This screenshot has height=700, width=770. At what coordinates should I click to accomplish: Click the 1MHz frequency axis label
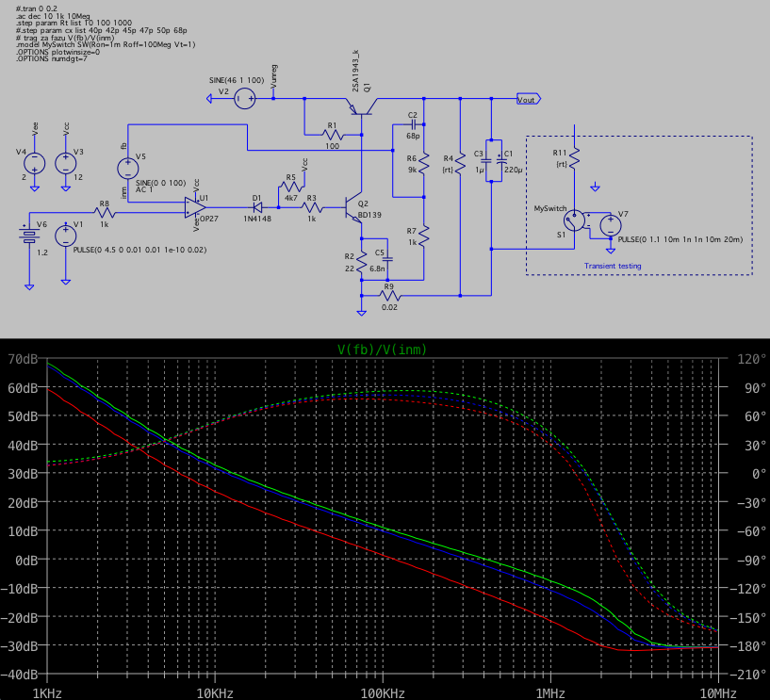click(x=550, y=693)
